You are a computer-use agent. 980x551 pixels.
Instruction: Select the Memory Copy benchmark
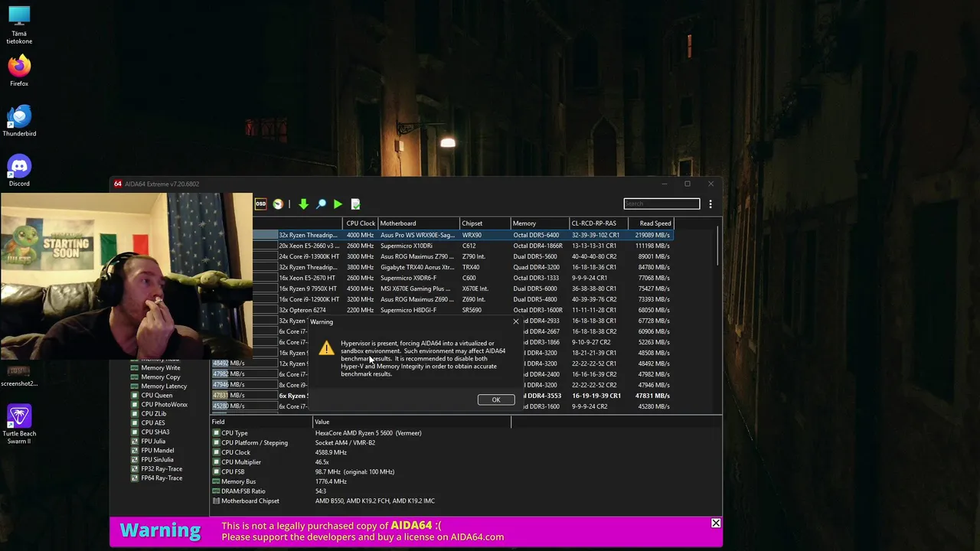click(x=160, y=377)
